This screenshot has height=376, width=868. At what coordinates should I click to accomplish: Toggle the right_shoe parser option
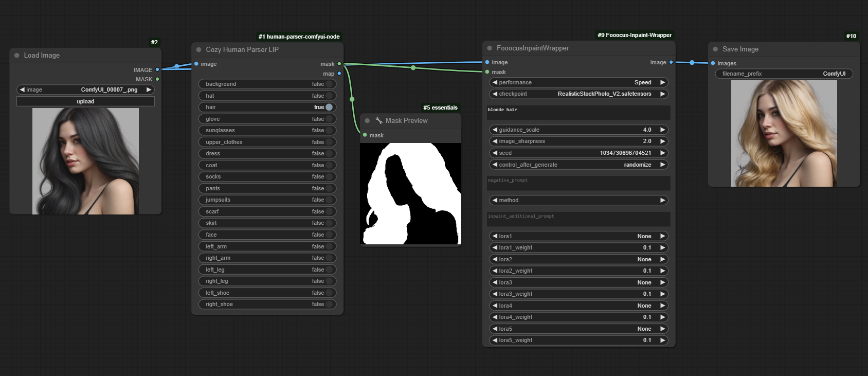click(267, 304)
